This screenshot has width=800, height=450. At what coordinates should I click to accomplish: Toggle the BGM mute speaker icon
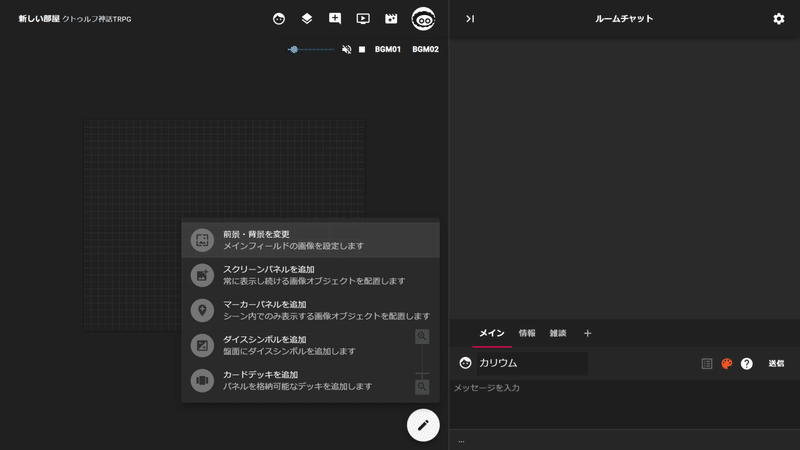(x=346, y=49)
